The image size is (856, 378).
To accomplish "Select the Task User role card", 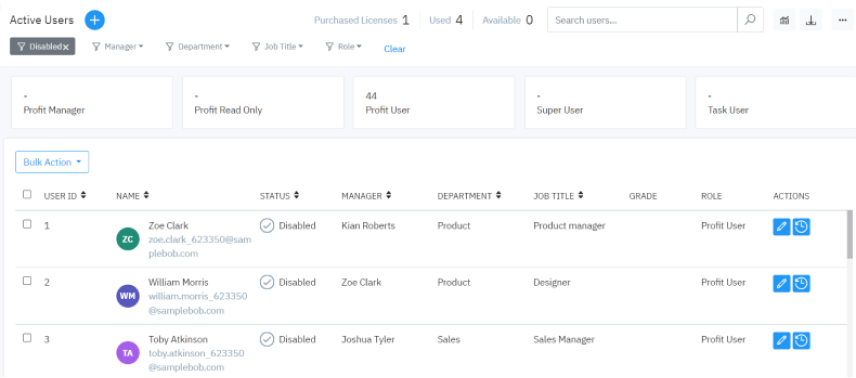I will tap(775, 103).
